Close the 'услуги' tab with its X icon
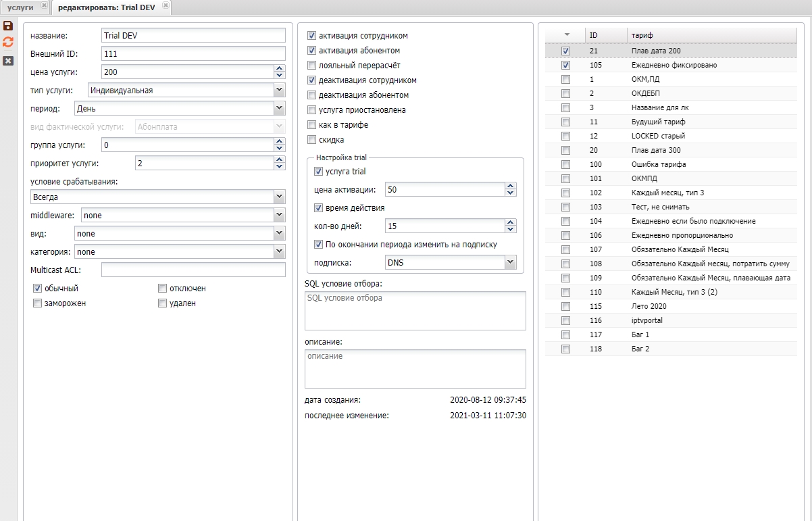 (44, 5)
